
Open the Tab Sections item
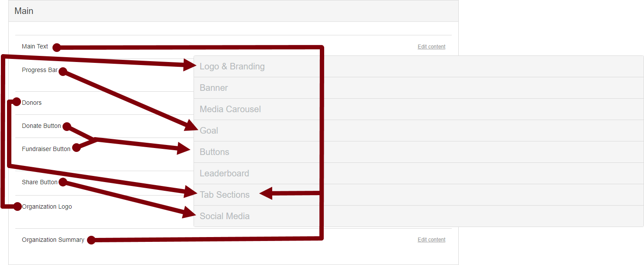coord(419,195)
